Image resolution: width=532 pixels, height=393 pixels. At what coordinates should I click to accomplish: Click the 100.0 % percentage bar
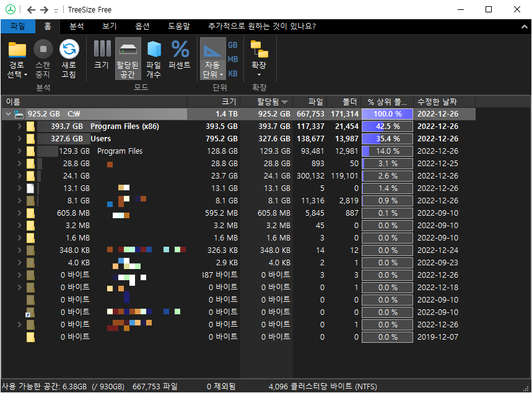click(x=387, y=114)
